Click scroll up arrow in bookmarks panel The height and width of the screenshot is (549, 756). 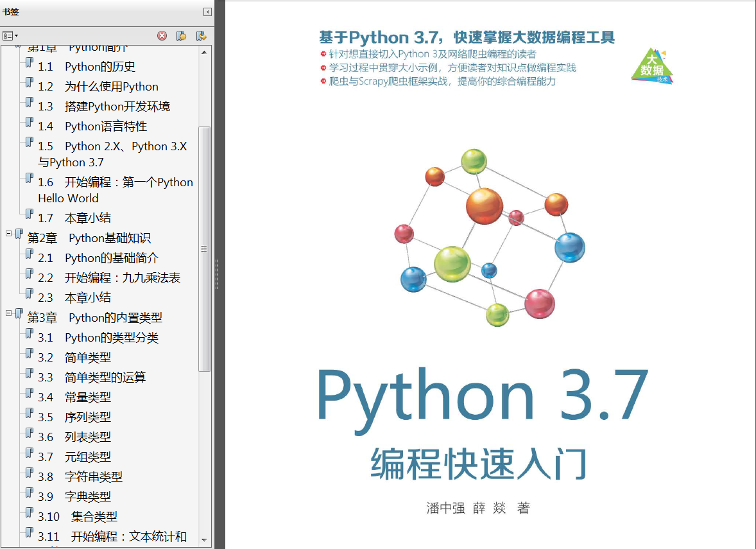pyautogui.click(x=205, y=52)
